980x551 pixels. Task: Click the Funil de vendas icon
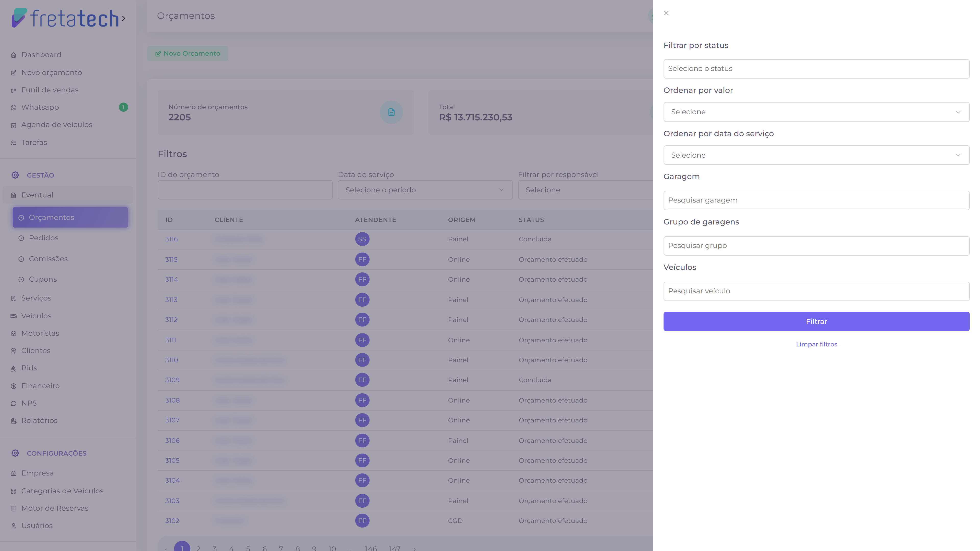coord(14,90)
